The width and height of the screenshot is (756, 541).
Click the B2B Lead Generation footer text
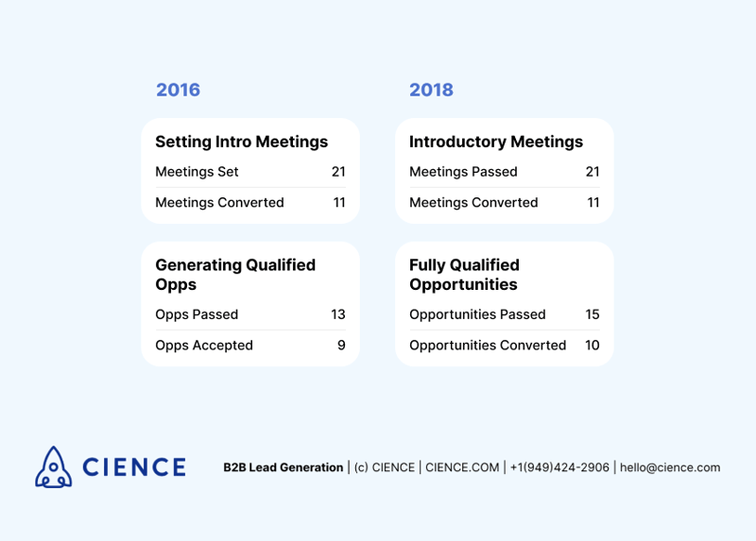coord(283,467)
